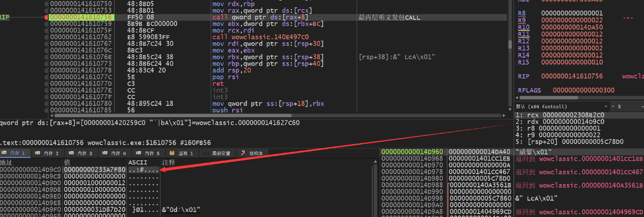
Task: Click the .text:0000000141610756 wowclassic.exe info line
Action: (105, 142)
